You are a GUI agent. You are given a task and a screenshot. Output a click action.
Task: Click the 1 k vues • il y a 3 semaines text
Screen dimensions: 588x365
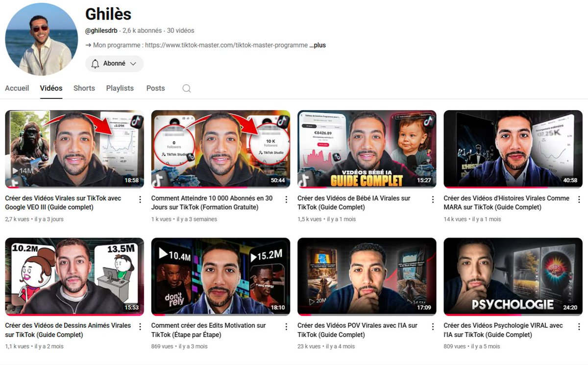tap(184, 219)
